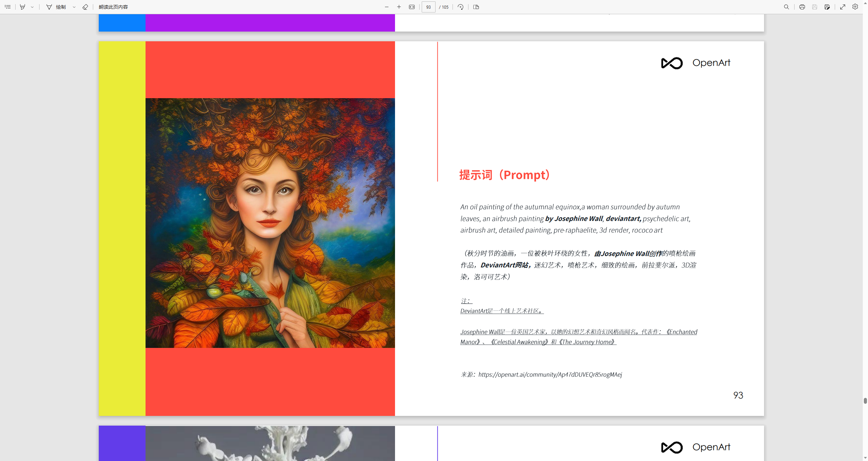Select the highlighter tool
Image resolution: width=868 pixels, height=461 pixels.
23,7
